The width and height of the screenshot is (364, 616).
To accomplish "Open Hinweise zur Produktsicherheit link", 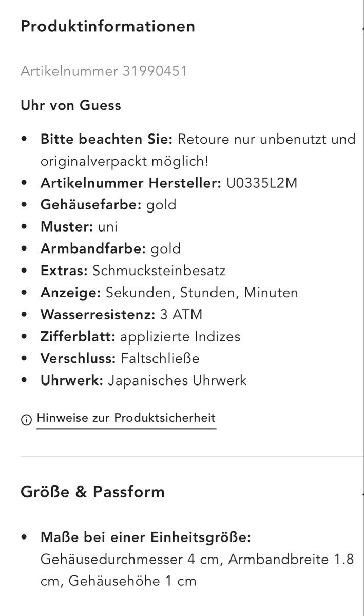I will coord(126,418).
